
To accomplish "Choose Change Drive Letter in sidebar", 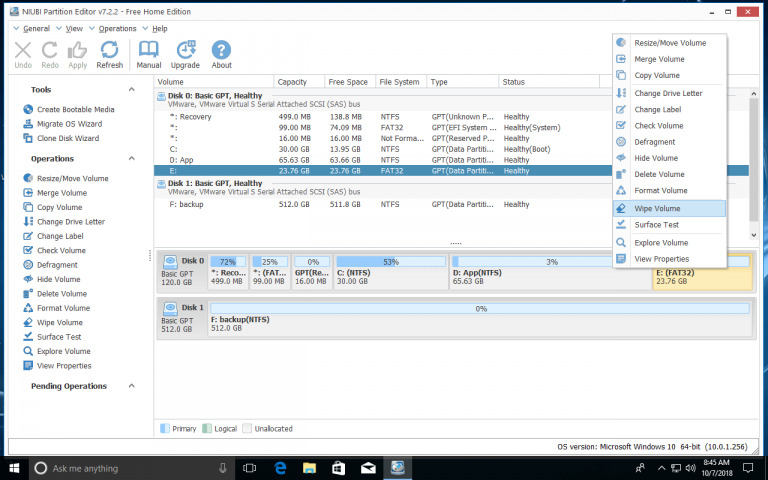I will click(x=64, y=221).
